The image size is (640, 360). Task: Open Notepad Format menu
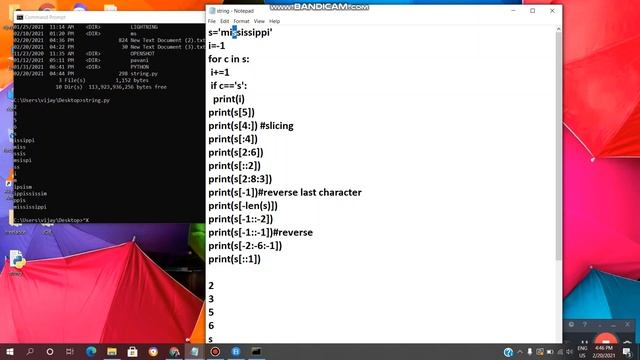[241, 21]
